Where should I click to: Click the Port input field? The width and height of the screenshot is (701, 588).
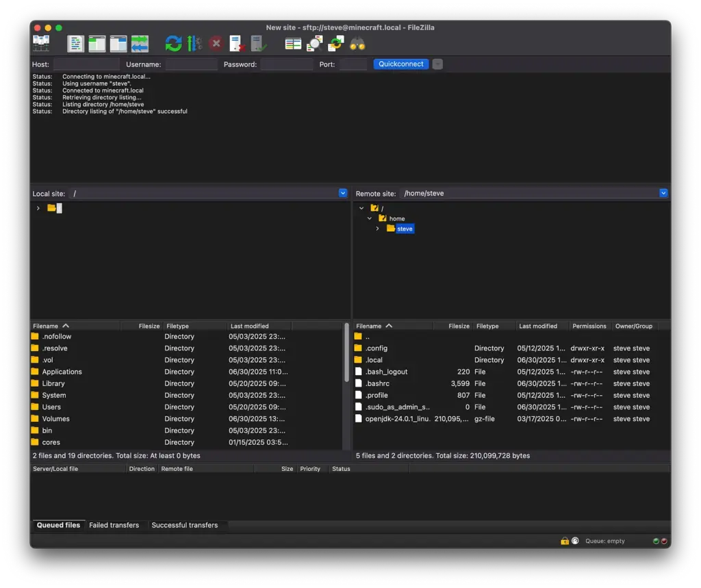click(x=353, y=64)
